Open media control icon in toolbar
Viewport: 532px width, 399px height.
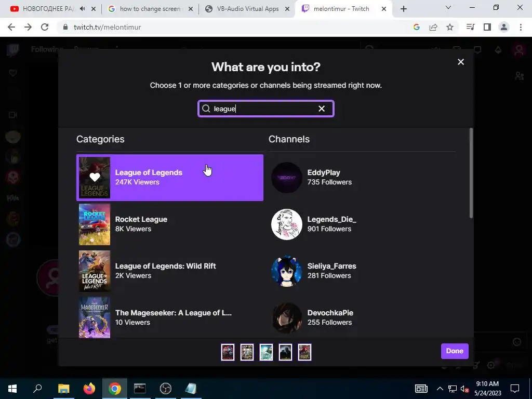coord(470,27)
